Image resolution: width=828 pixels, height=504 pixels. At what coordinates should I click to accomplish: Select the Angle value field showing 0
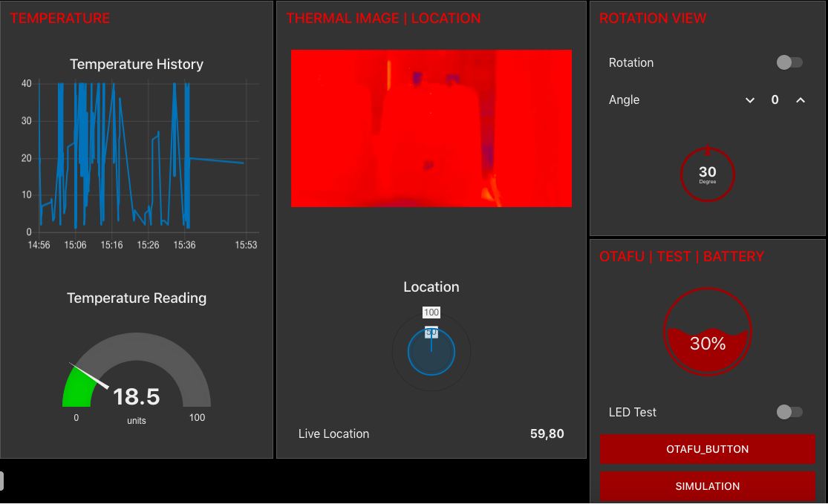coord(775,99)
